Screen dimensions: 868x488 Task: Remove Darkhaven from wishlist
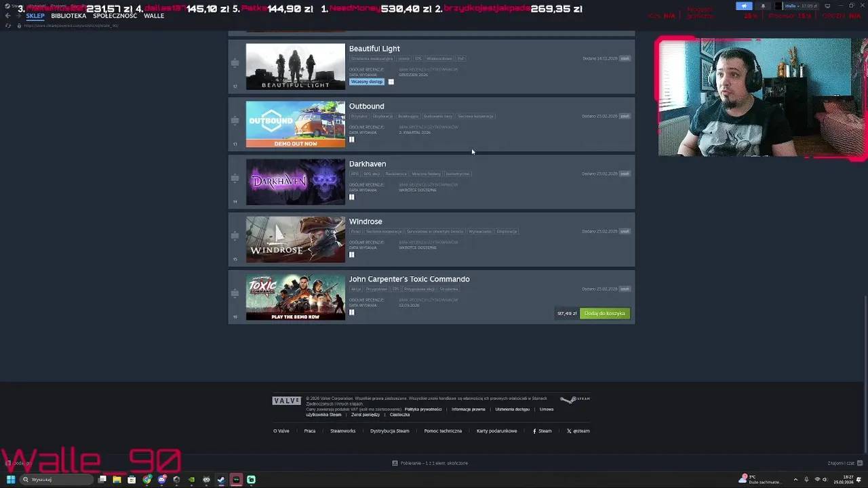pos(625,174)
